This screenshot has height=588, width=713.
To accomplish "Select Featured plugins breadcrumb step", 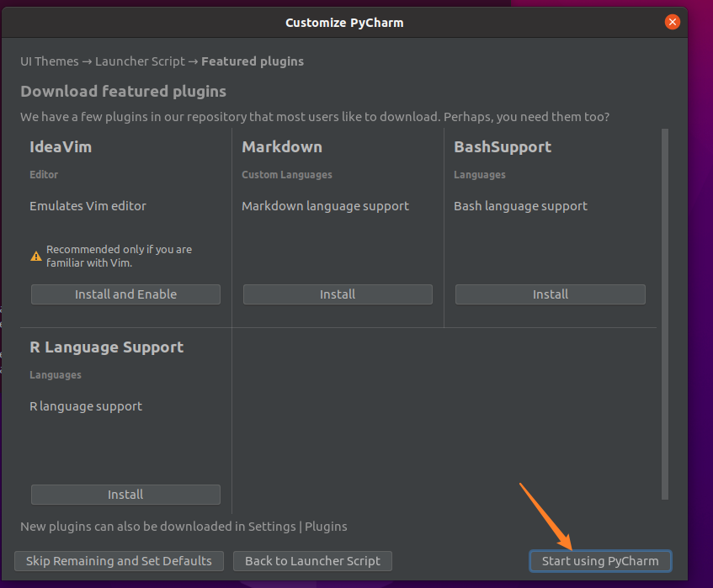I will [253, 61].
